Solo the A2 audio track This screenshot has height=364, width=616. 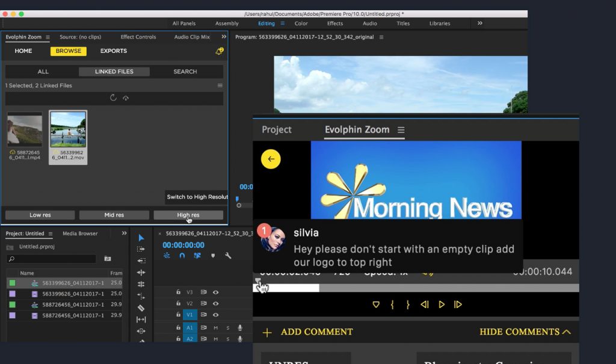click(x=228, y=338)
